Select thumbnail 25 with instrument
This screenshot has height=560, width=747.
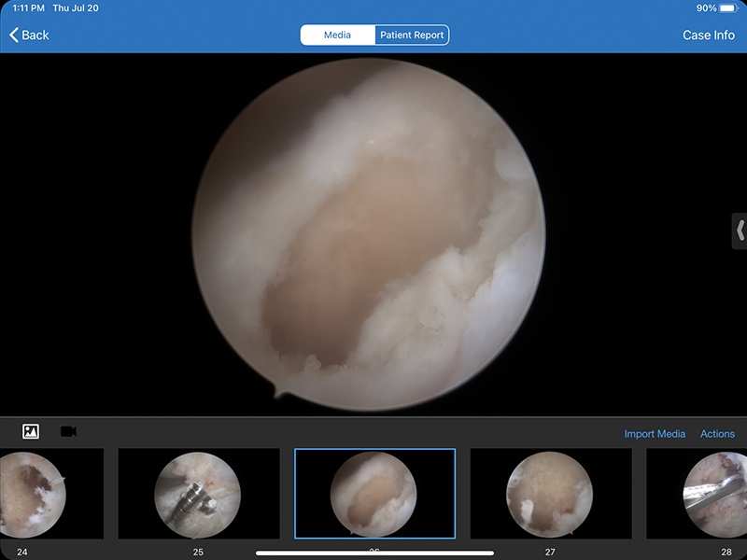pyautogui.click(x=199, y=494)
